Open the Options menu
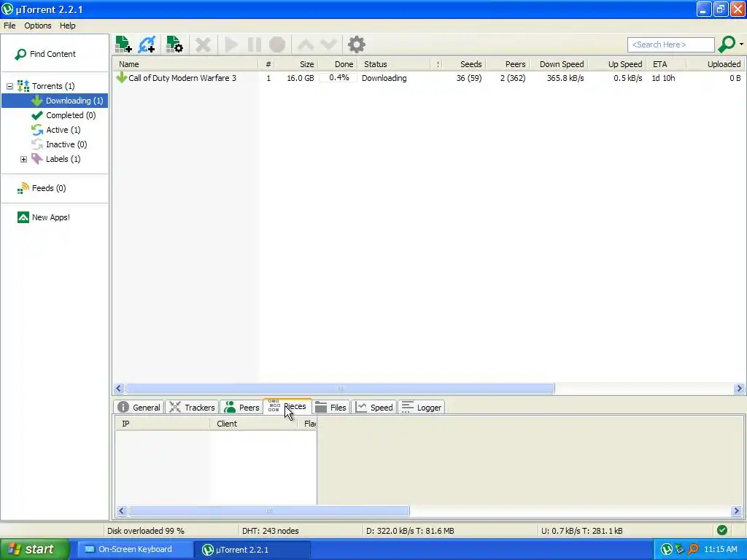 [38, 26]
